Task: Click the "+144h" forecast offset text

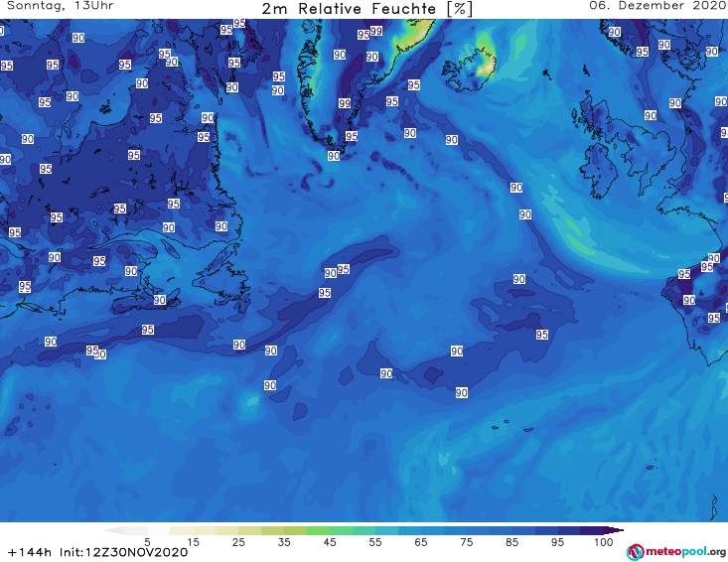Action: pos(30,552)
